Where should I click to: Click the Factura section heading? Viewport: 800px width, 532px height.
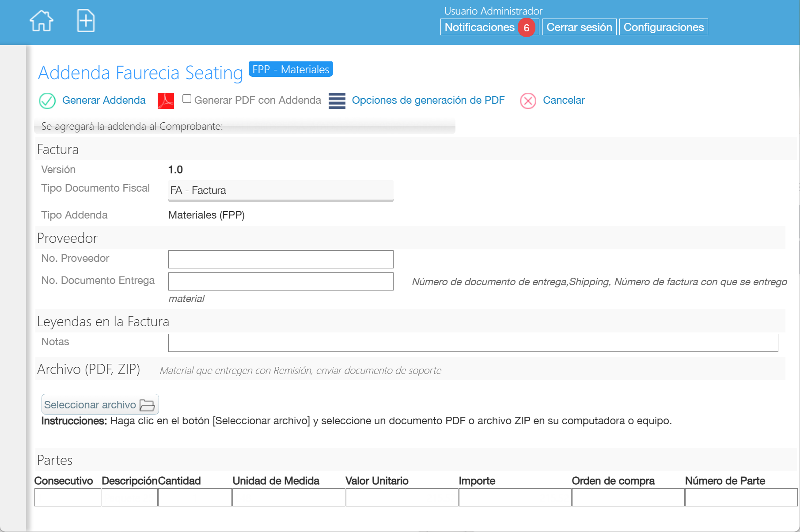pyautogui.click(x=58, y=149)
